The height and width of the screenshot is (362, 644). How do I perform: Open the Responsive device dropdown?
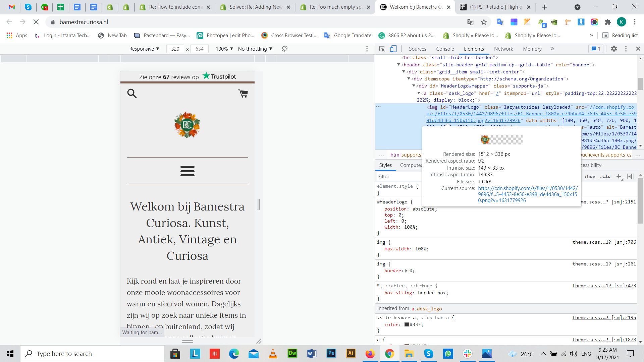point(144,49)
